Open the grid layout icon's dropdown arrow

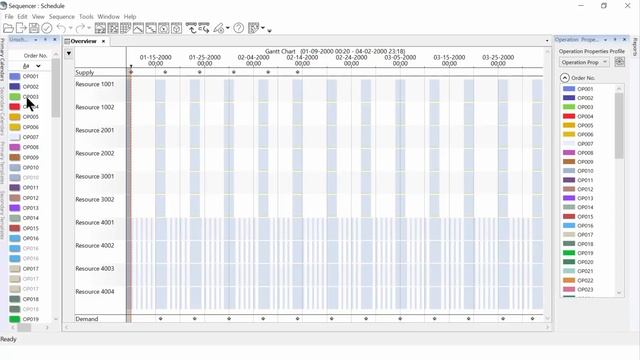tap(263, 28)
